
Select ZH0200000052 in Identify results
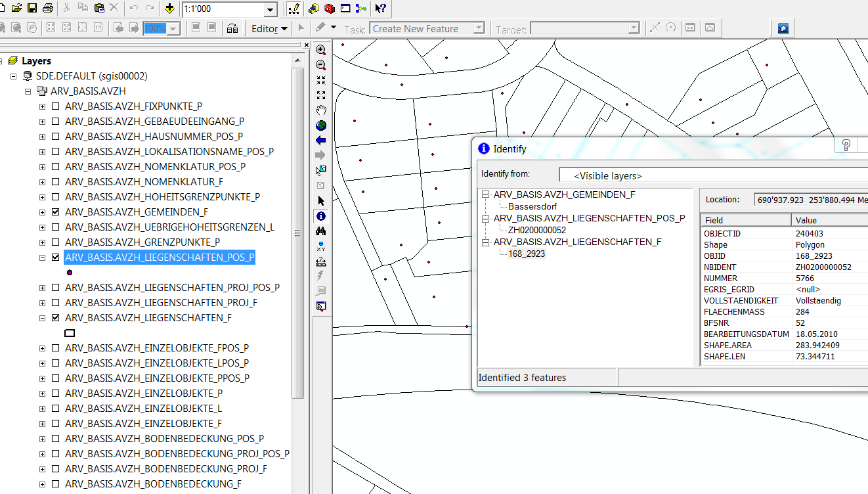click(x=536, y=230)
